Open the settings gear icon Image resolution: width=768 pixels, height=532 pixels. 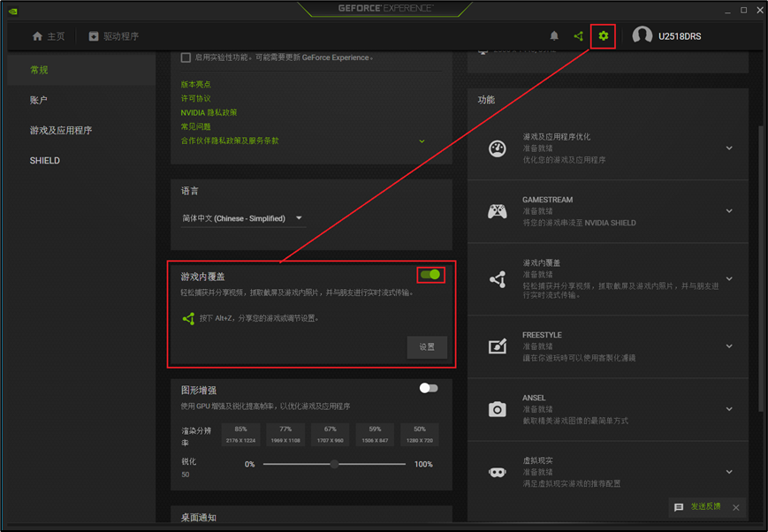click(603, 35)
